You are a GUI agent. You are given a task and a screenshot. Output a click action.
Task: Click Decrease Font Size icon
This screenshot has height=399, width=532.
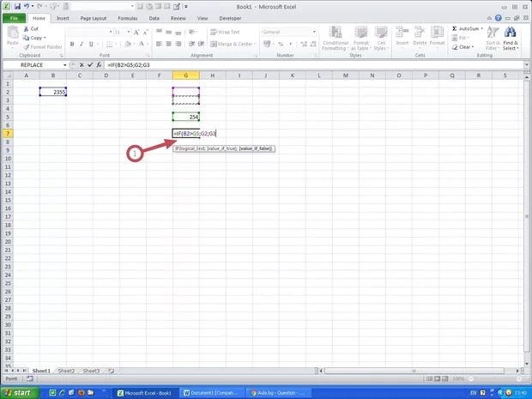[x=146, y=33]
